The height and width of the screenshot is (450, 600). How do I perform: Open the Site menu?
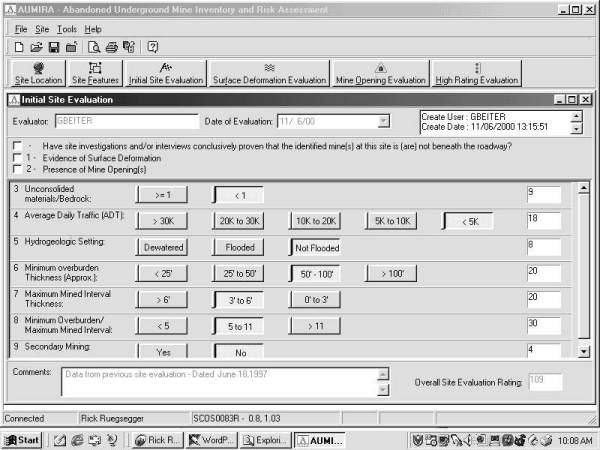point(42,29)
